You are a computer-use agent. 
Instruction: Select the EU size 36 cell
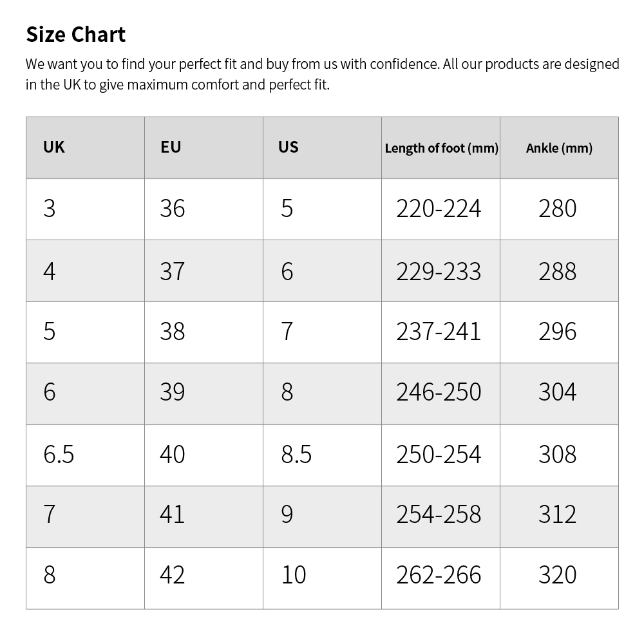click(x=172, y=209)
